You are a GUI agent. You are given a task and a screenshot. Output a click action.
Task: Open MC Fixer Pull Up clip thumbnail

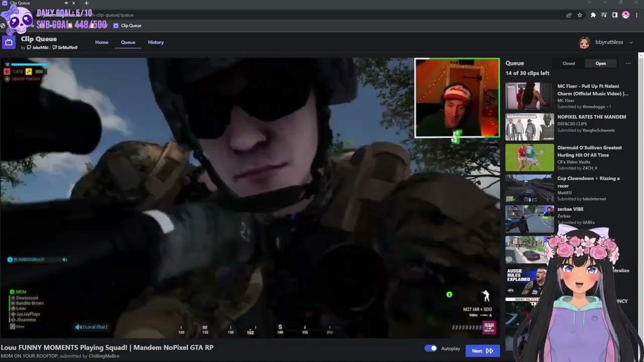coord(530,96)
